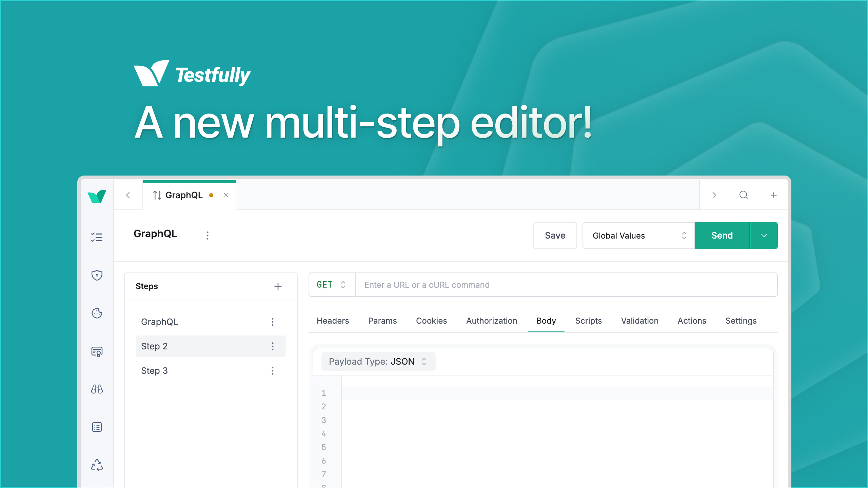868x488 pixels.
Task: Open the Global Values environment dropdown
Action: pos(639,236)
